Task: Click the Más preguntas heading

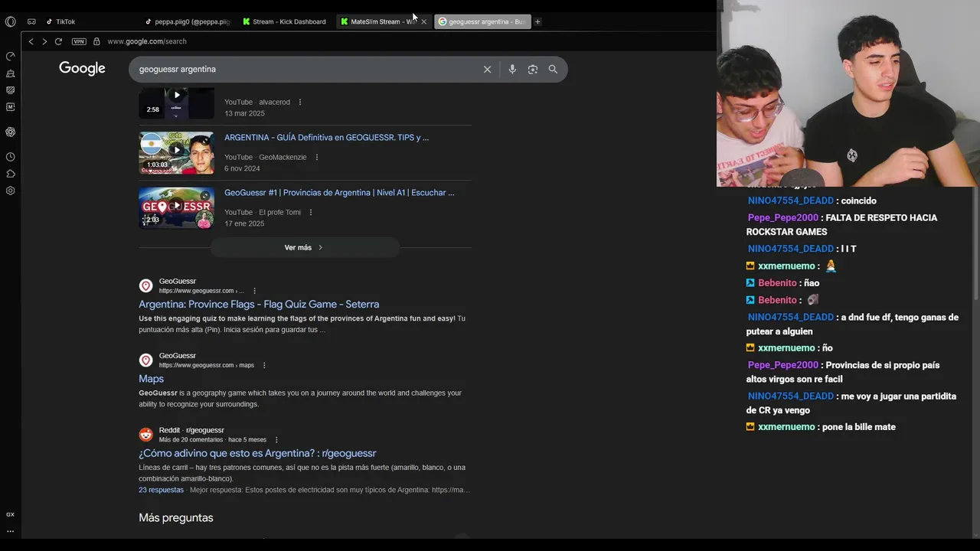Action: point(176,518)
